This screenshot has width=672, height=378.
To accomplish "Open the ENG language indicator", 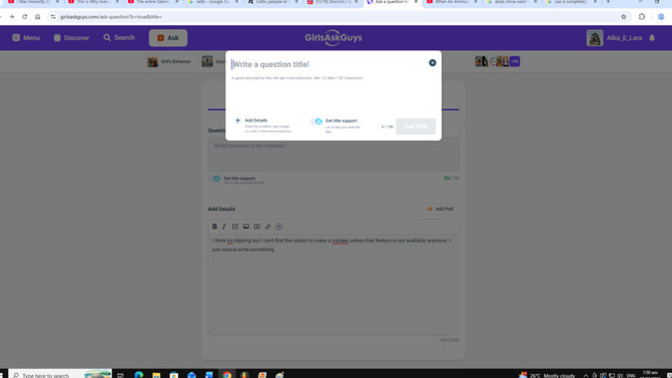I will tap(631, 375).
